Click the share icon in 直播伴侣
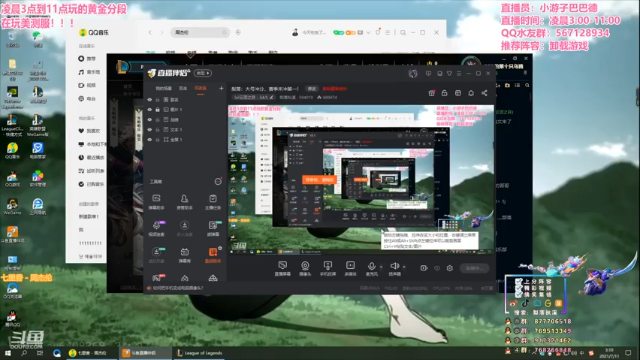The width and height of the screenshot is (640, 360). pos(484,93)
